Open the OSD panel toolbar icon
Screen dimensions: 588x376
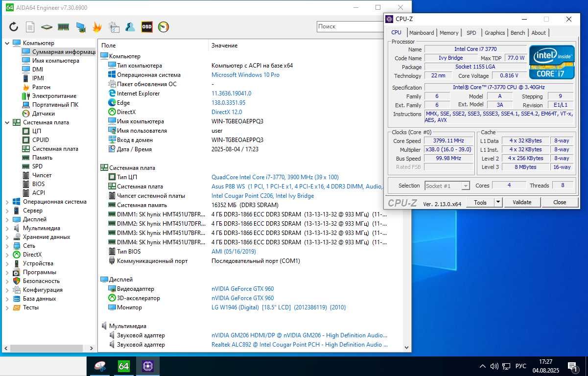coord(147,27)
